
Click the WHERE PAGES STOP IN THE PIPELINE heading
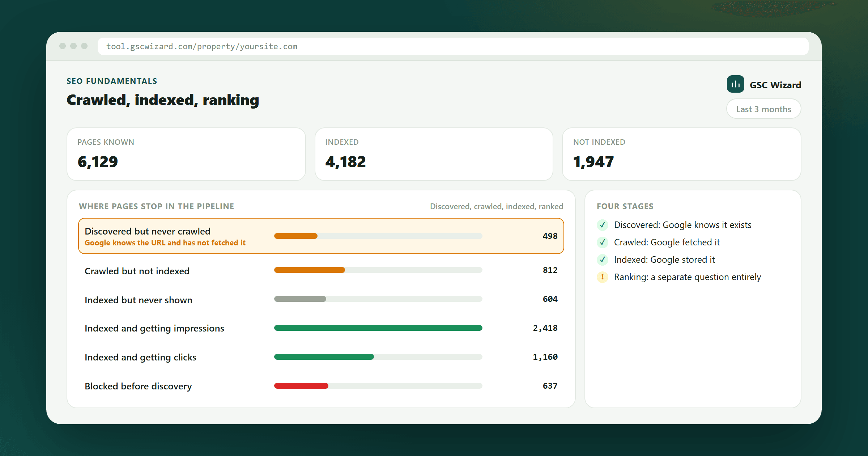[x=157, y=206]
